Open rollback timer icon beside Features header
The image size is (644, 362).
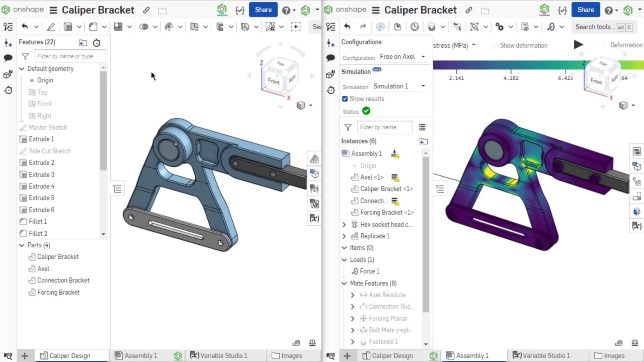click(97, 43)
